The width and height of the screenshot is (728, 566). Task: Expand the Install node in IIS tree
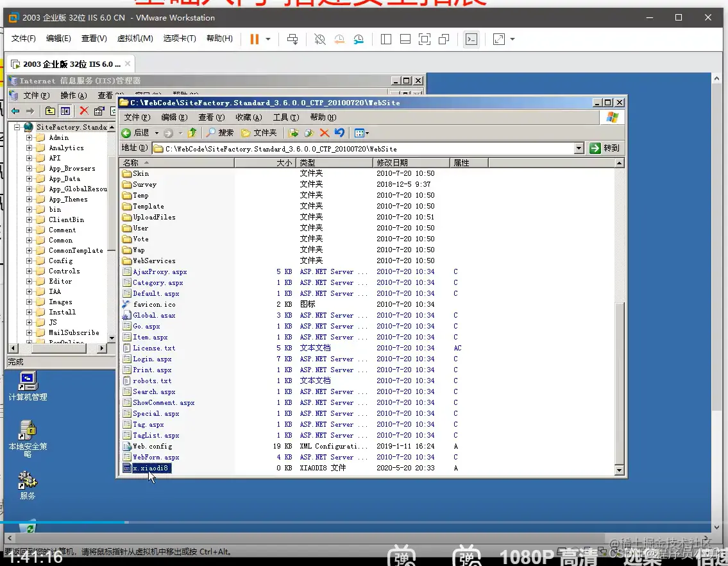tap(29, 312)
